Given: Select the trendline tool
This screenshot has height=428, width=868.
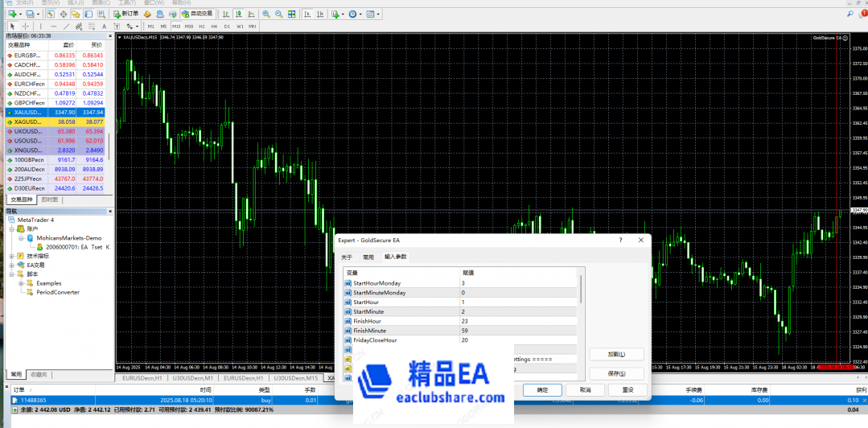Looking at the screenshot, I should point(66,26).
